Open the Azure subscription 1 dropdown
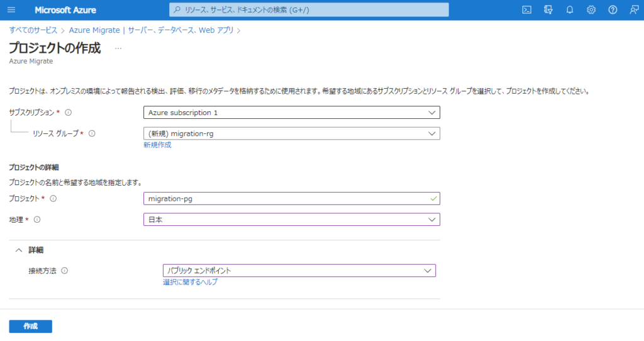The height and width of the screenshot is (341, 644). pos(292,113)
